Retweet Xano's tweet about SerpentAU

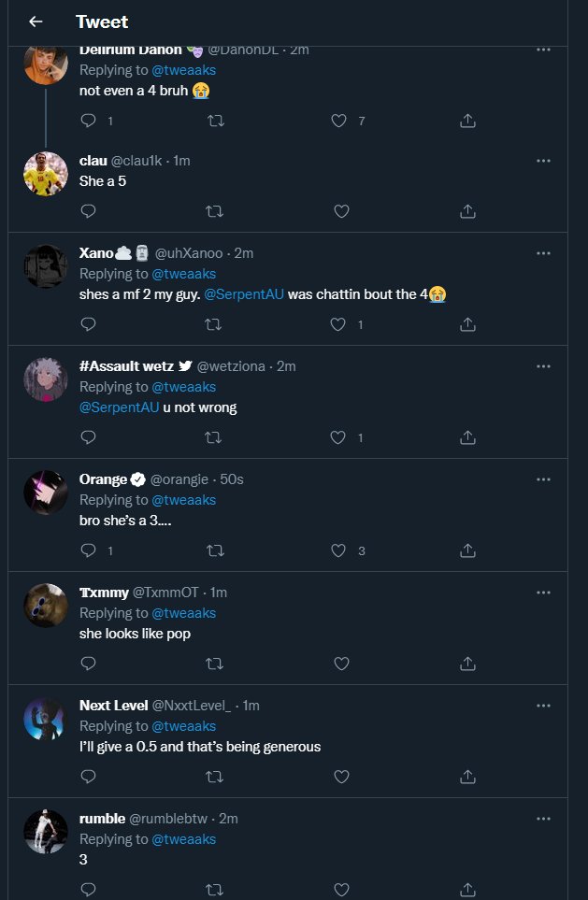214,324
